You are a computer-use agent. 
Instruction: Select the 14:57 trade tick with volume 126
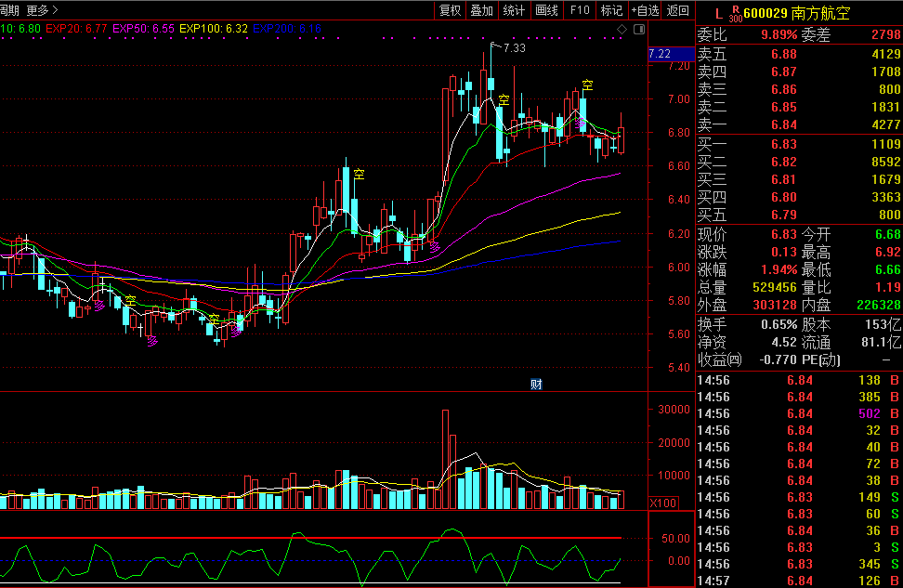799,581
